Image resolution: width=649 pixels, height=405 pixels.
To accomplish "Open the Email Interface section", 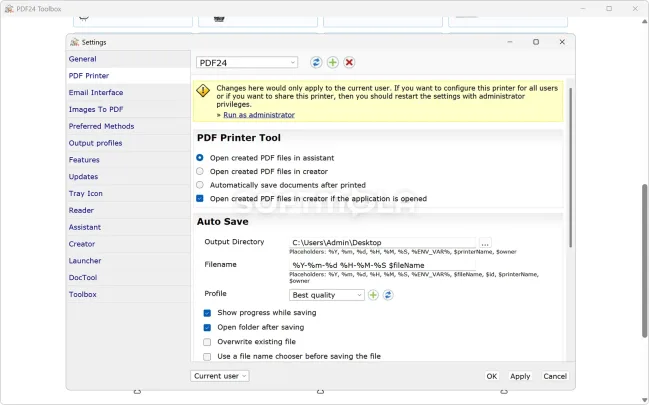I will (128, 93).
